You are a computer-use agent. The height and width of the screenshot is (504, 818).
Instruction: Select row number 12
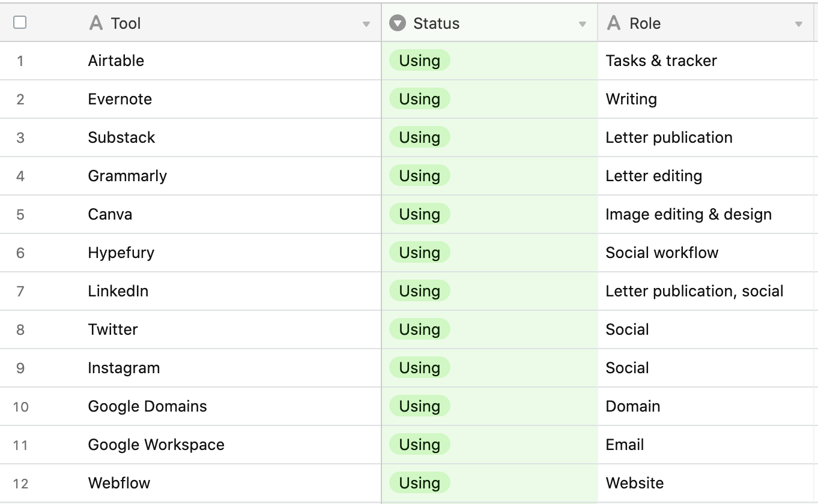(20, 484)
